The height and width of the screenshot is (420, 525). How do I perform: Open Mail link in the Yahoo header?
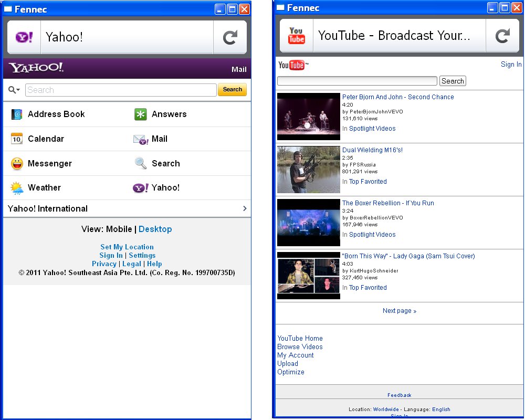tap(239, 69)
